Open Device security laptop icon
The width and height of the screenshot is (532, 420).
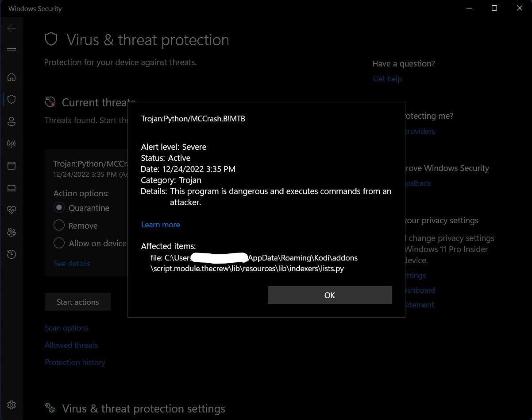pos(12,188)
